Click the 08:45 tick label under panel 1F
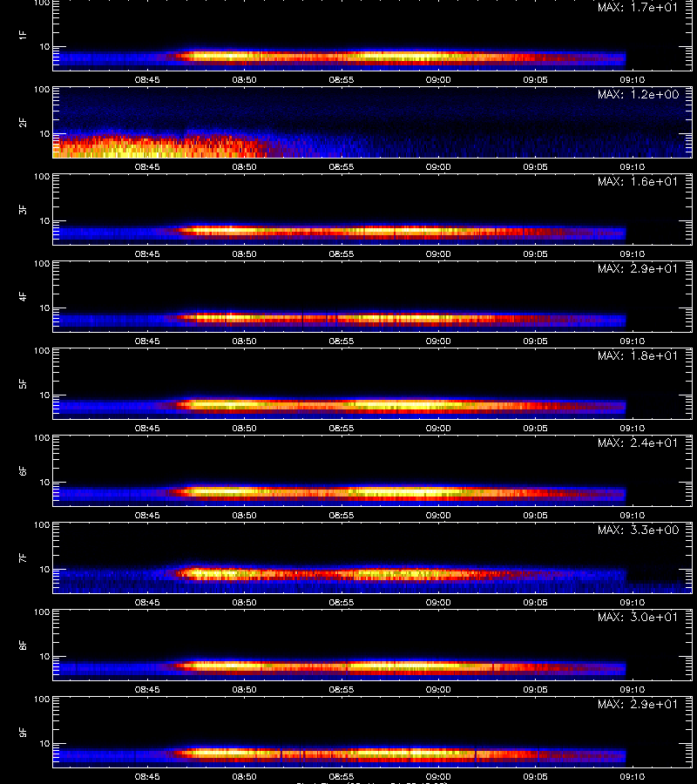Image resolution: width=697 pixels, height=784 pixels. coord(147,79)
